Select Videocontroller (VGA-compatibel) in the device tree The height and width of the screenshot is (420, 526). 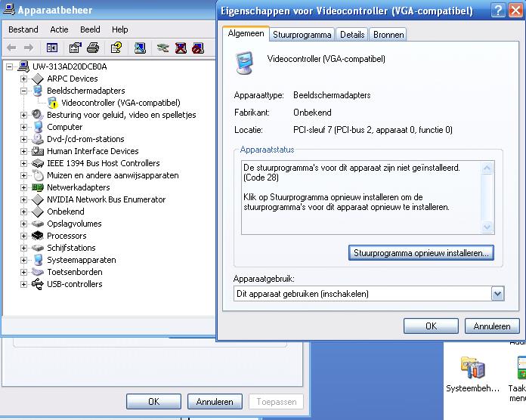pyautogui.click(x=120, y=103)
